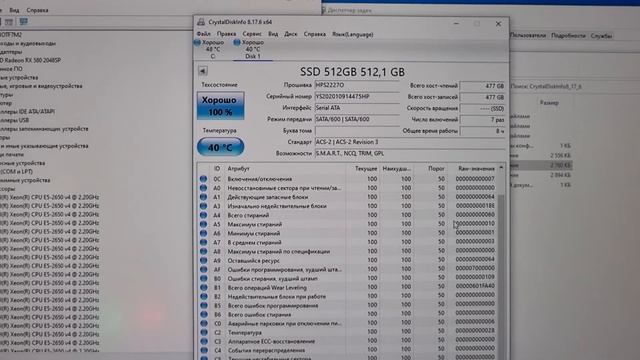Click the monitor icon in Device Manager toolbar
Screen dimensions: 640x360
(24, 22)
